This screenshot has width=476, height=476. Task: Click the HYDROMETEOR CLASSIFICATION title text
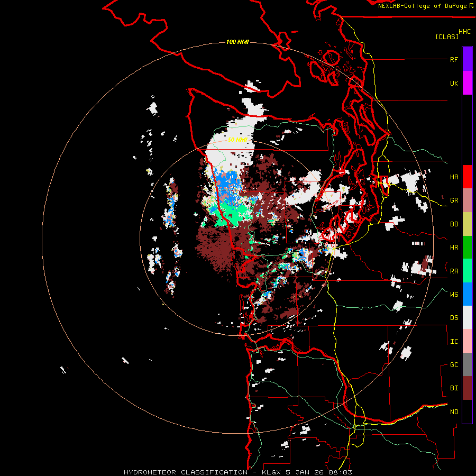click(186, 472)
